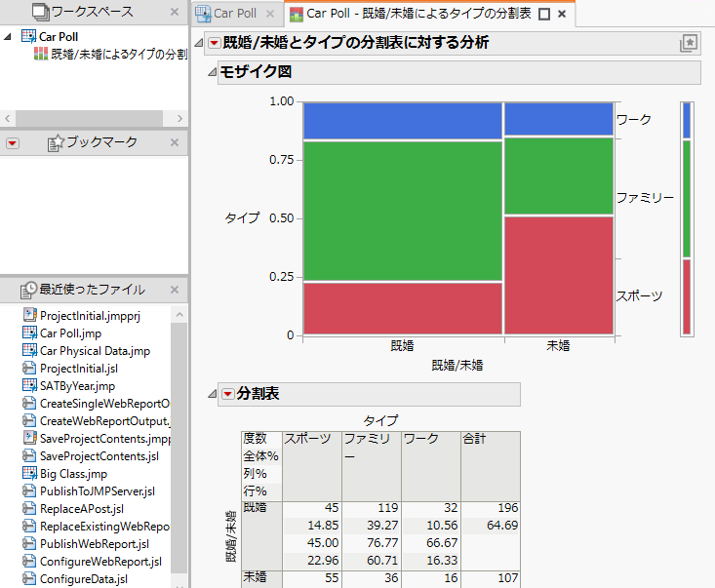Maximize the Car Poll report tab
This screenshot has height=588, width=715.
(x=544, y=14)
